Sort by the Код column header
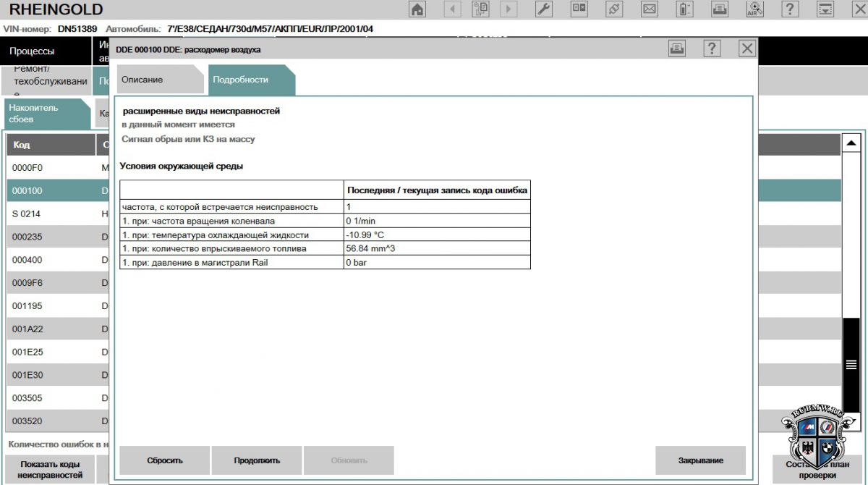This screenshot has width=868, height=485. pos(51,145)
